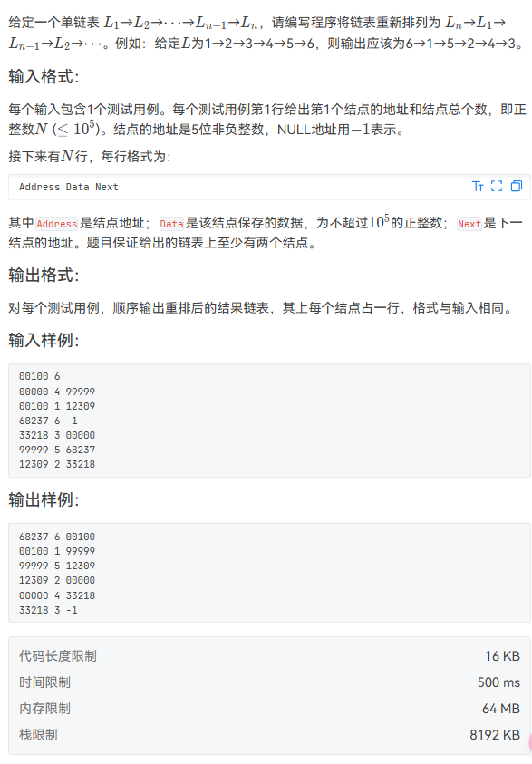Click the font size icon in the code block

click(x=478, y=186)
